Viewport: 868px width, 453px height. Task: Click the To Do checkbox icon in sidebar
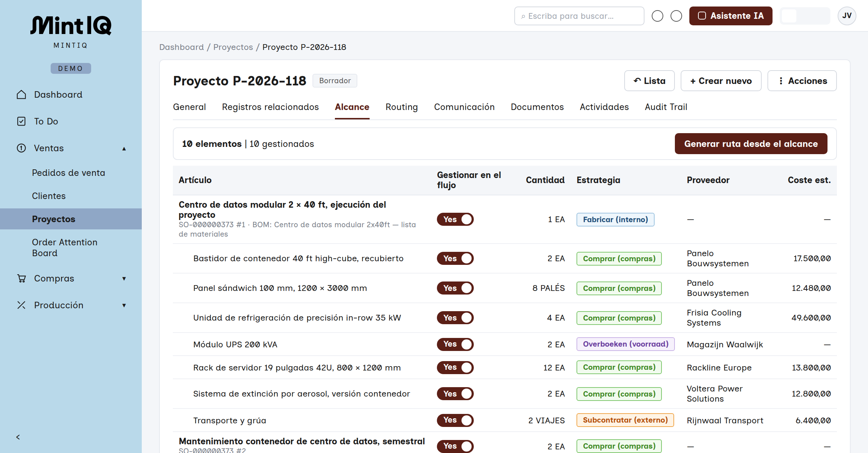21,121
